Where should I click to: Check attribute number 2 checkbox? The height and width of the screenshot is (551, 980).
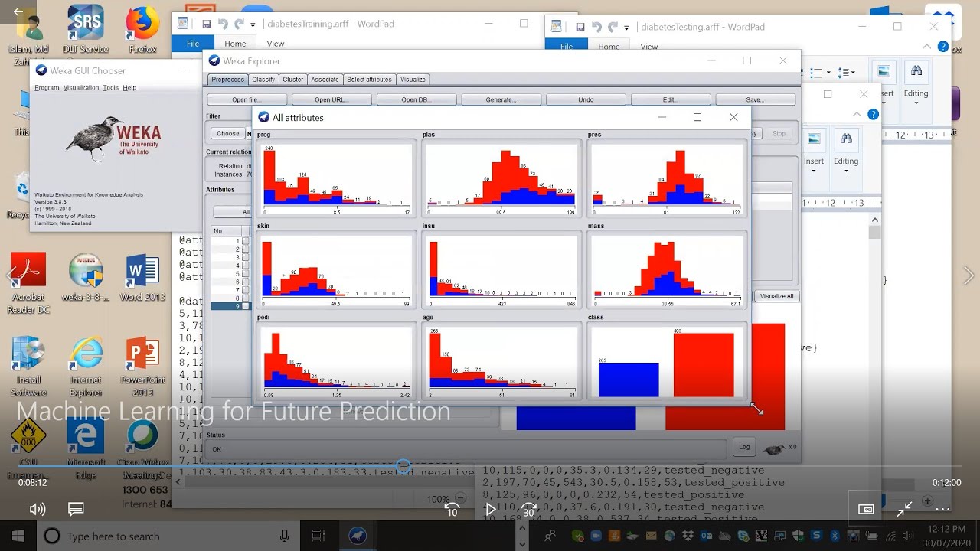coord(246,249)
